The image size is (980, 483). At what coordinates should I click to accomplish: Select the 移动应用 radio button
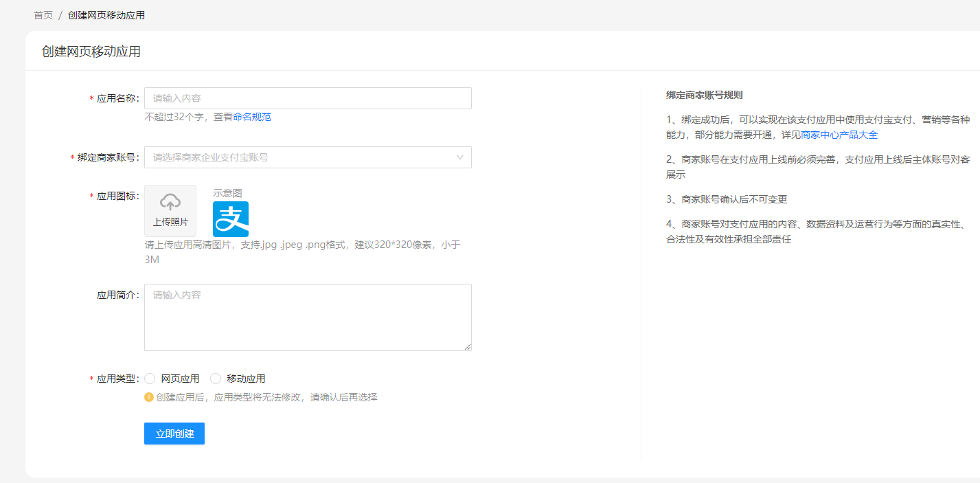[x=216, y=379]
